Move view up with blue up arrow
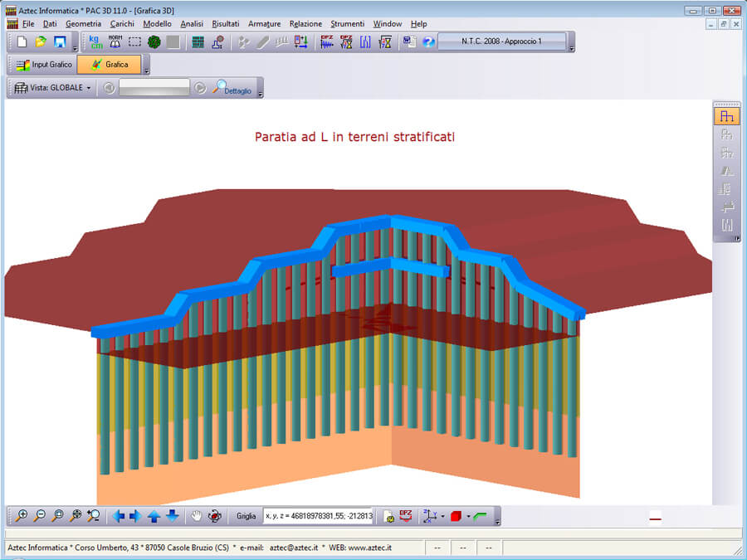 pyautogui.click(x=154, y=516)
